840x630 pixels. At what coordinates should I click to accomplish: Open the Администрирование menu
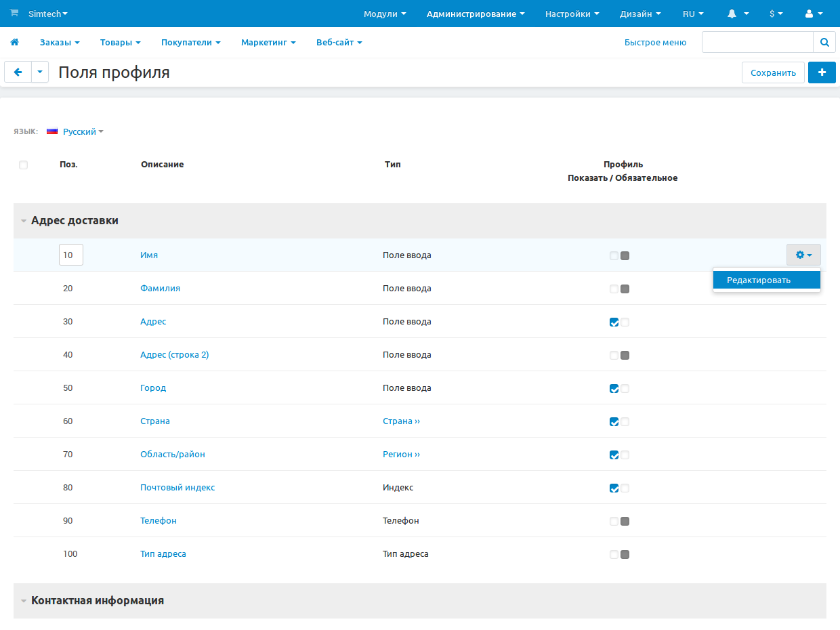pos(476,14)
